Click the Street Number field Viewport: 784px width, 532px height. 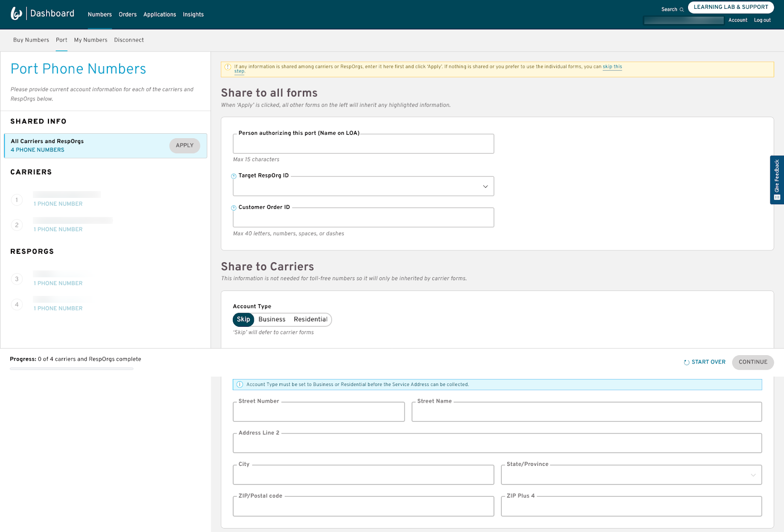point(319,412)
